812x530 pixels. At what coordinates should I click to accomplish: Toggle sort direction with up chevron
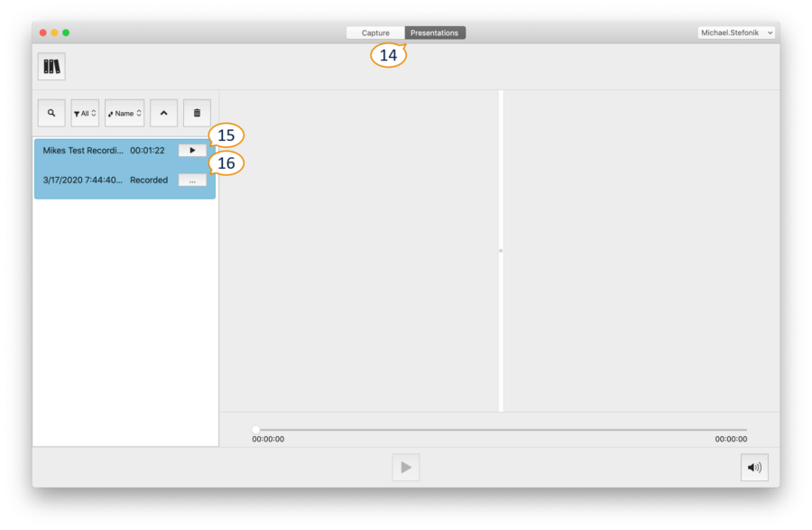163,113
